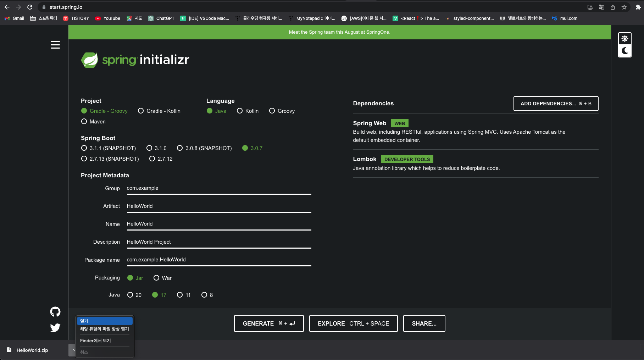The height and width of the screenshot is (360, 644).
Task: Choose Finder에서 보기 menu entry
Action: (105, 341)
